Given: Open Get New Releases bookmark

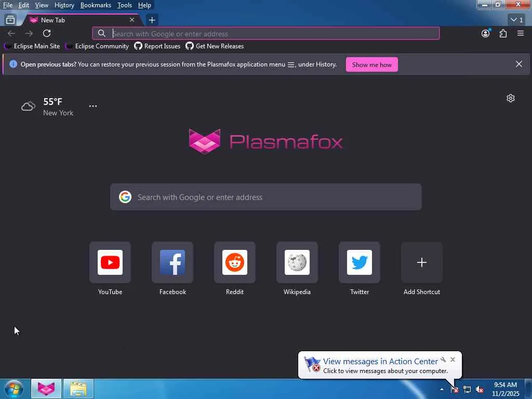Looking at the screenshot, I should (215, 46).
